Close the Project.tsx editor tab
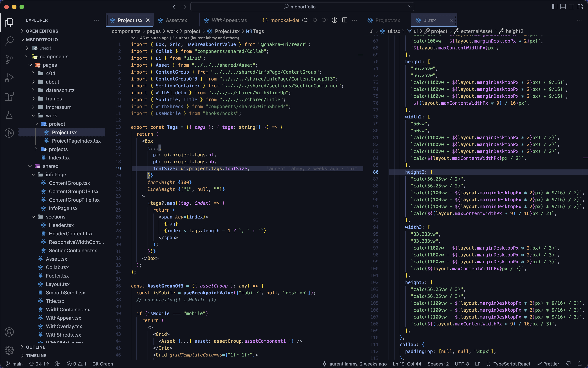The image size is (588, 368). (x=148, y=20)
